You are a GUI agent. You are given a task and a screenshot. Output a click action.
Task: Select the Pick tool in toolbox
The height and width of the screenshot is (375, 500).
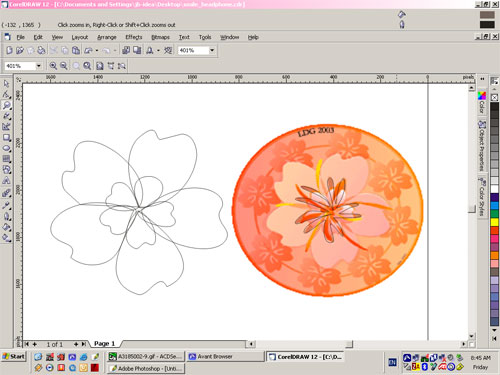pos(6,83)
